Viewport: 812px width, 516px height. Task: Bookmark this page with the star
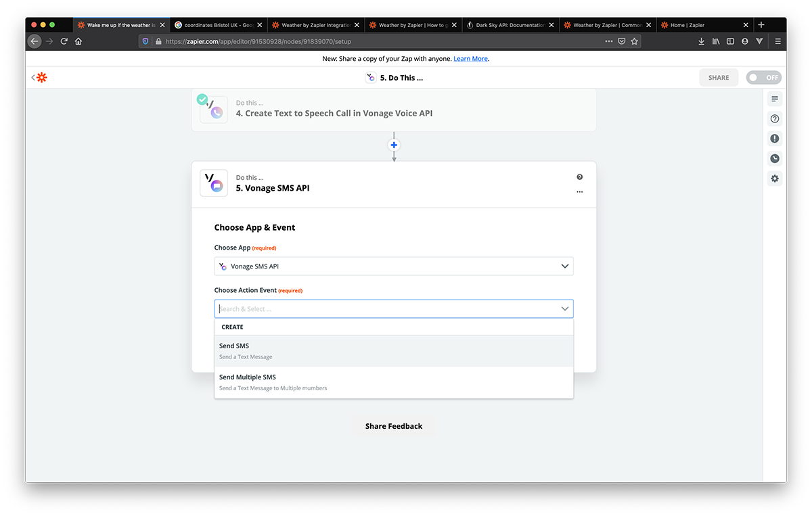coord(634,41)
